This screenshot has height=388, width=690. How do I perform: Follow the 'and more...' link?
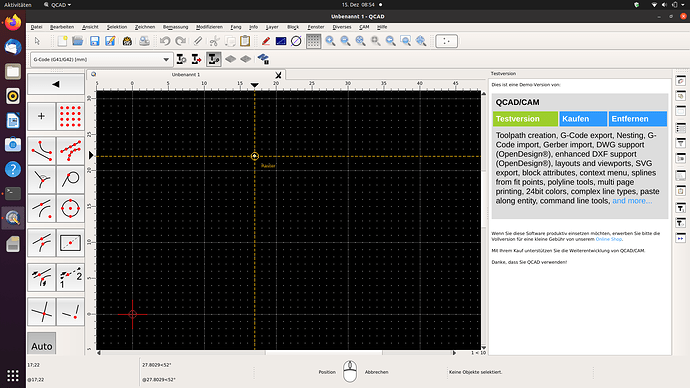[x=632, y=201]
